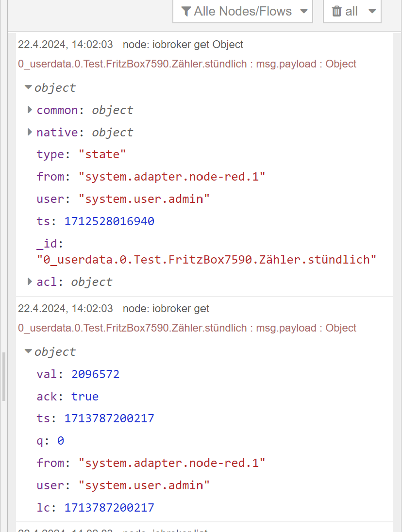The width and height of the screenshot is (402, 532).
Task: Click the 'node: iobroker get Object' link
Action: click(183, 45)
